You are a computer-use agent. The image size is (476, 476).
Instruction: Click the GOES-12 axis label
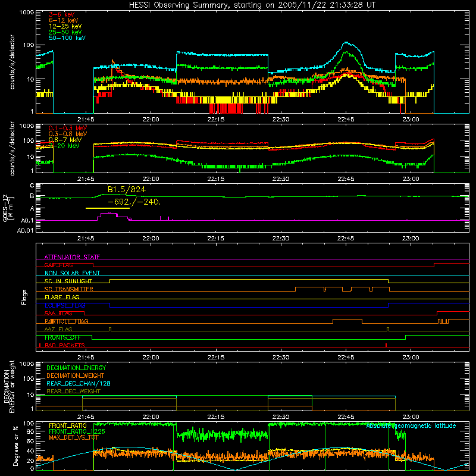pyautogui.click(x=8, y=208)
